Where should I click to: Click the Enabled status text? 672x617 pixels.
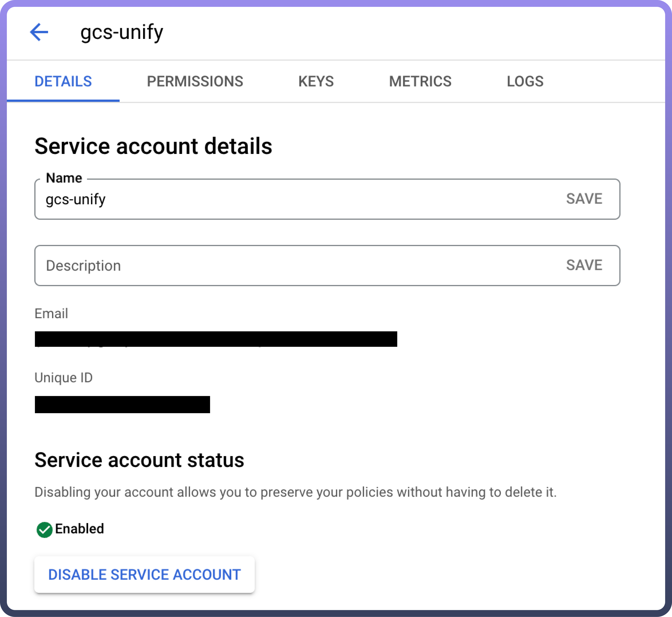pyautogui.click(x=80, y=529)
